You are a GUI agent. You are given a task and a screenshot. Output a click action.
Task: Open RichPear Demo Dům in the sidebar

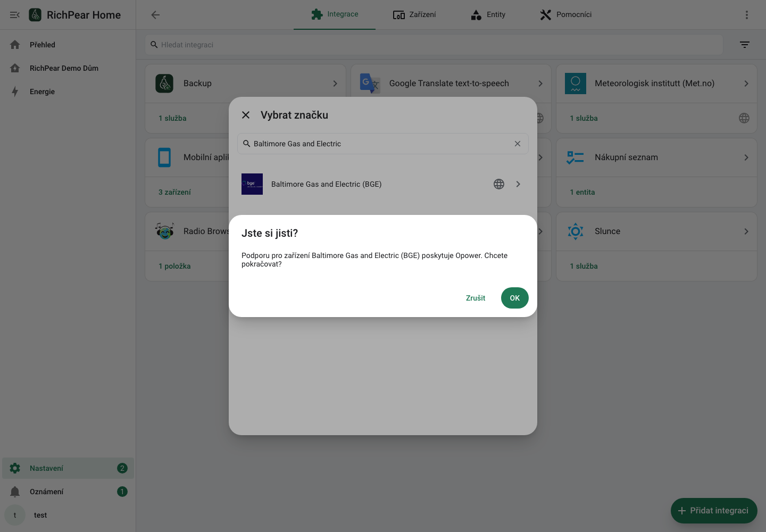tap(68, 68)
